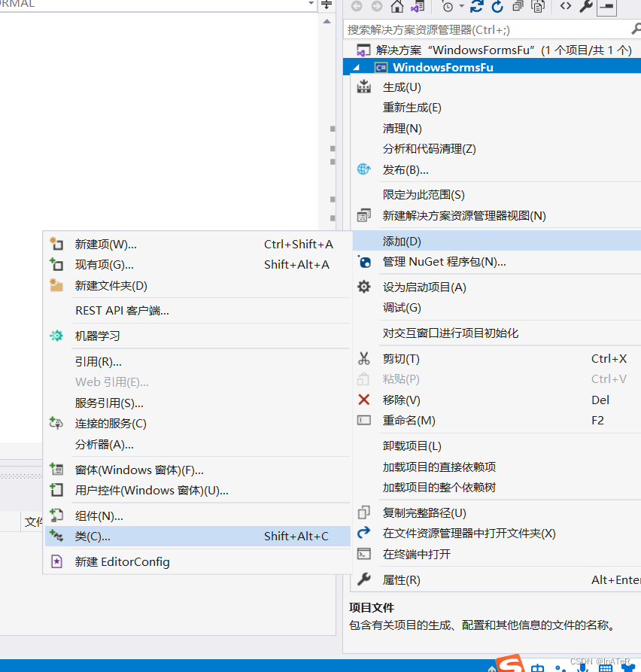The image size is (641, 672).
Task: Select 新建项(W)... in the Add submenu
Action: pyautogui.click(x=198, y=245)
